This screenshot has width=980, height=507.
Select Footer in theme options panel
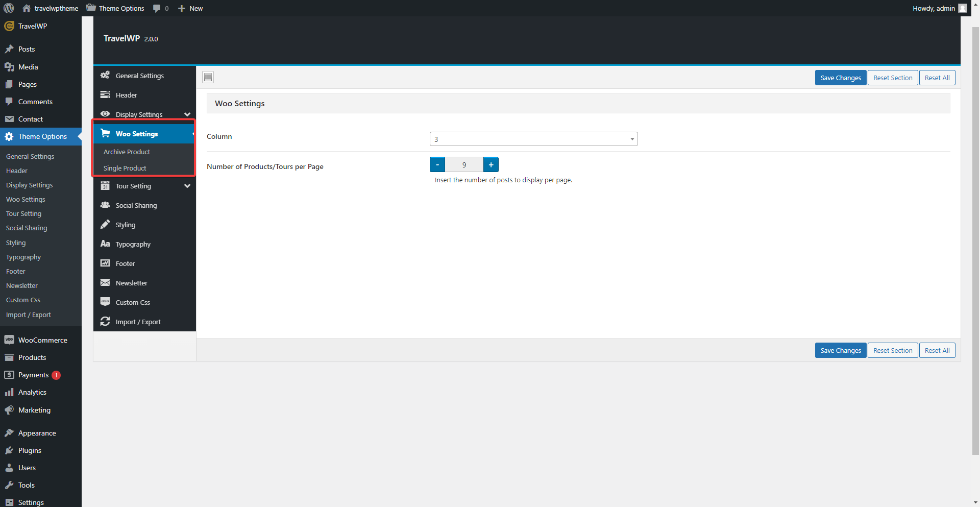click(144, 263)
